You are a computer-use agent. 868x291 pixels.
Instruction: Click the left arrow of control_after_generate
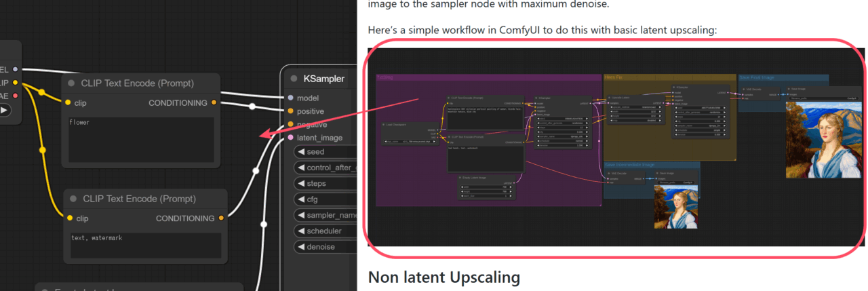(301, 168)
